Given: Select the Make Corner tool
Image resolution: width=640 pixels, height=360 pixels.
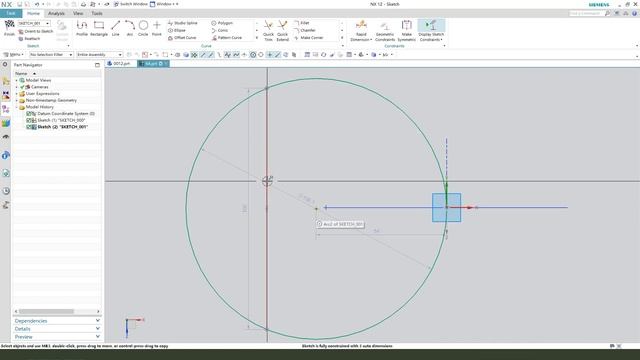Looking at the screenshot, I should 309,38.
